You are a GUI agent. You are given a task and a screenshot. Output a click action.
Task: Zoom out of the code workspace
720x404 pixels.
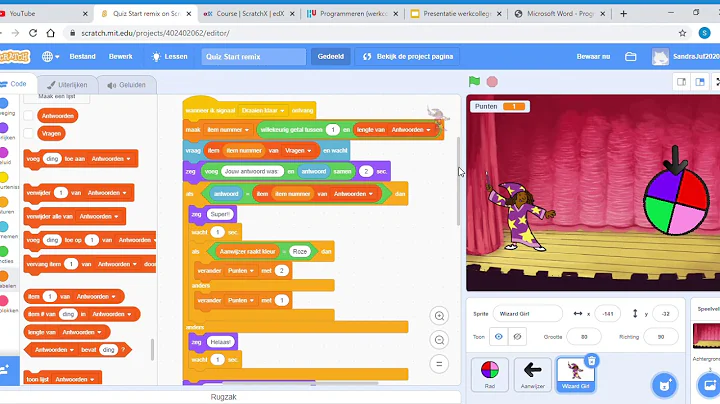click(x=439, y=340)
